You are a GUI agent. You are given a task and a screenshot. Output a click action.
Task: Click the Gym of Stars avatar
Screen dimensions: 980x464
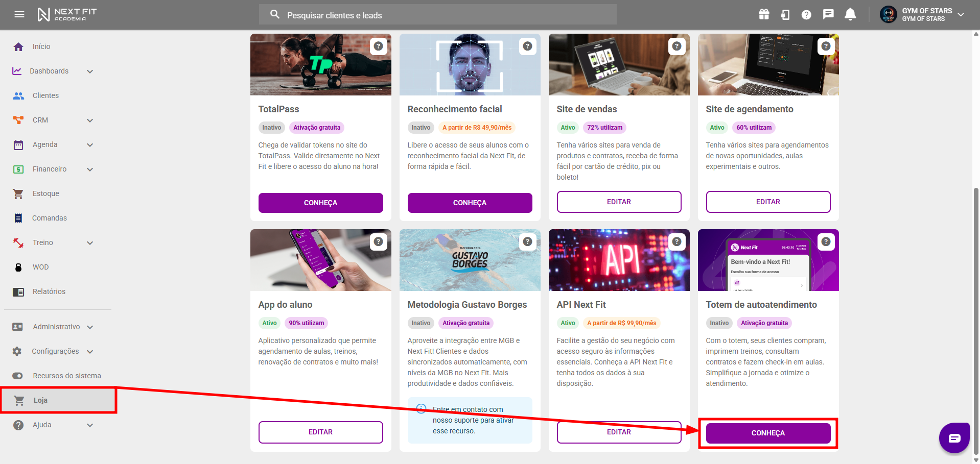pos(889,14)
